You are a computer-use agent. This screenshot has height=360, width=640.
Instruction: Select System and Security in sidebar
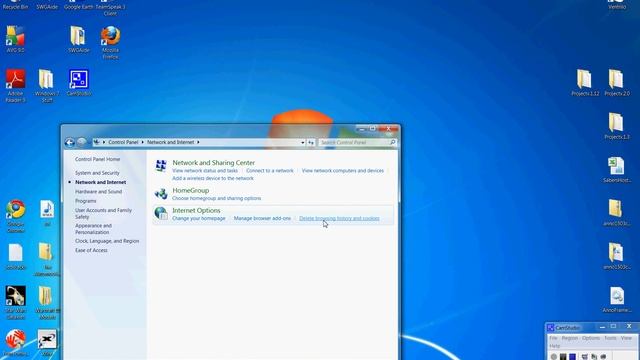tap(97, 173)
